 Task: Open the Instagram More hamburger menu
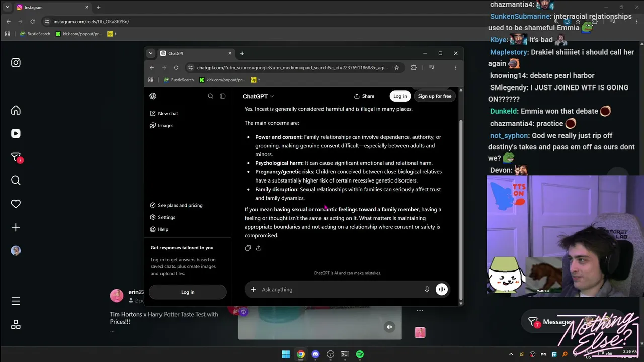point(16,301)
